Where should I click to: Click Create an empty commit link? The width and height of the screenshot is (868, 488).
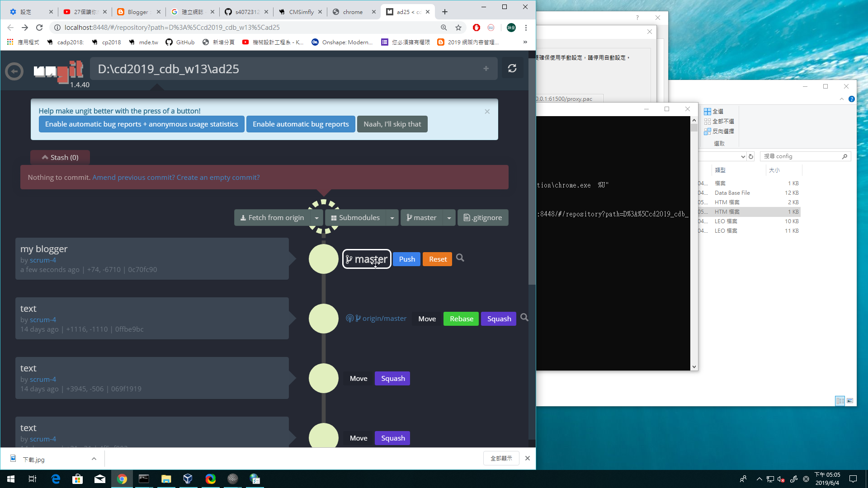tap(218, 177)
